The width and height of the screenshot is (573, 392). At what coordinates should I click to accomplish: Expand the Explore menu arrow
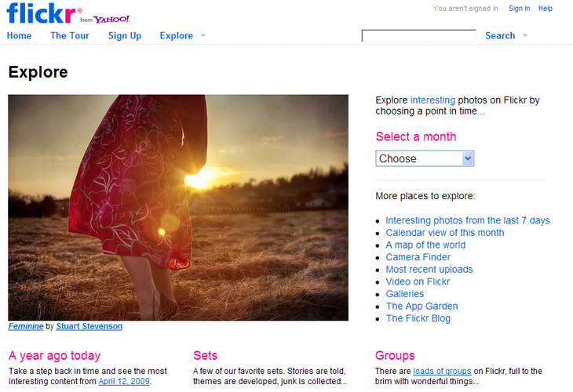pyautogui.click(x=203, y=35)
